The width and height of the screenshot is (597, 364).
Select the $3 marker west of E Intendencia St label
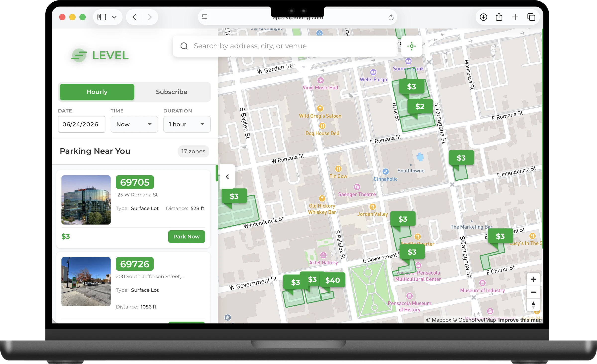point(461,158)
